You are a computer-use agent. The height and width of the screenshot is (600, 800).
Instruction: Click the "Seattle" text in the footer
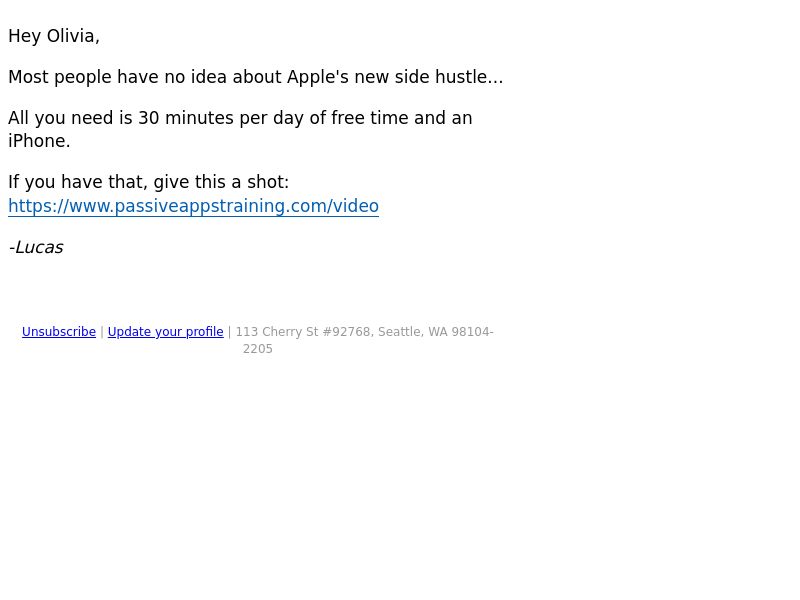tap(401, 332)
